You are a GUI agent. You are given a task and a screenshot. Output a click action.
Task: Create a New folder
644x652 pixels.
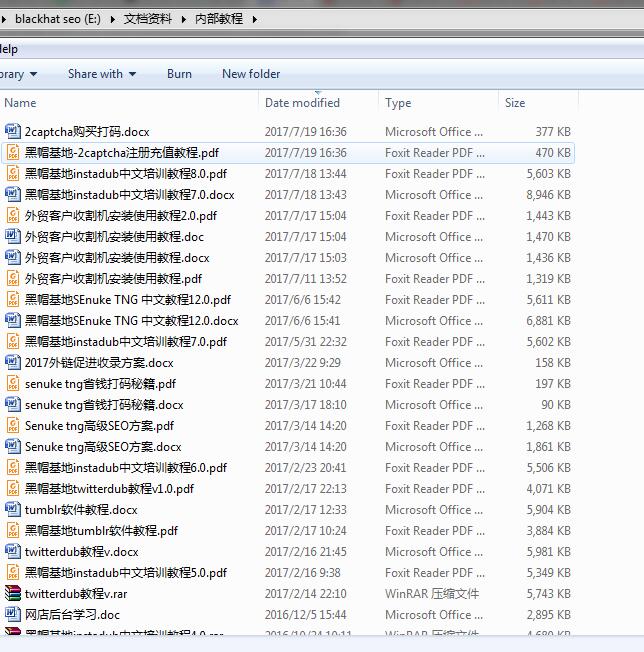251,74
